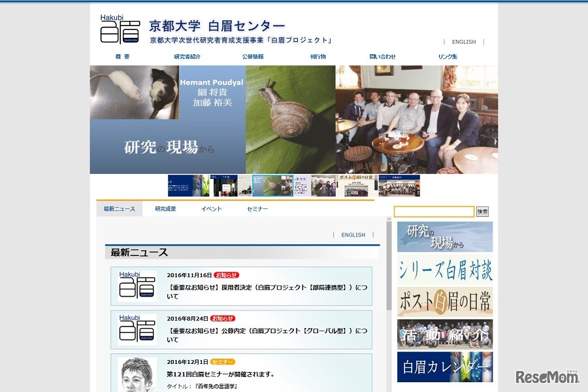Open the 公募情報 menu item
Screen dimensions: 588x392
tap(253, 57)
